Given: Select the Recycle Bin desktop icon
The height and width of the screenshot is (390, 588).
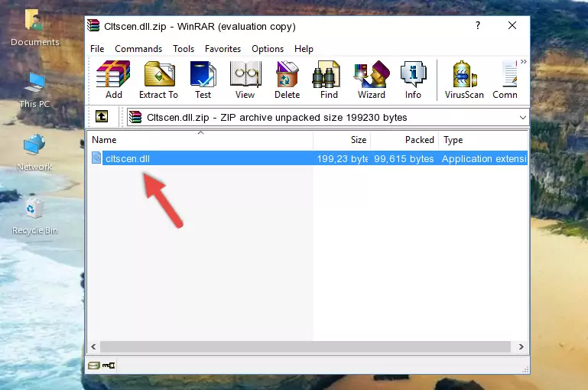Looking at the screenshot, I should point(35,216).
